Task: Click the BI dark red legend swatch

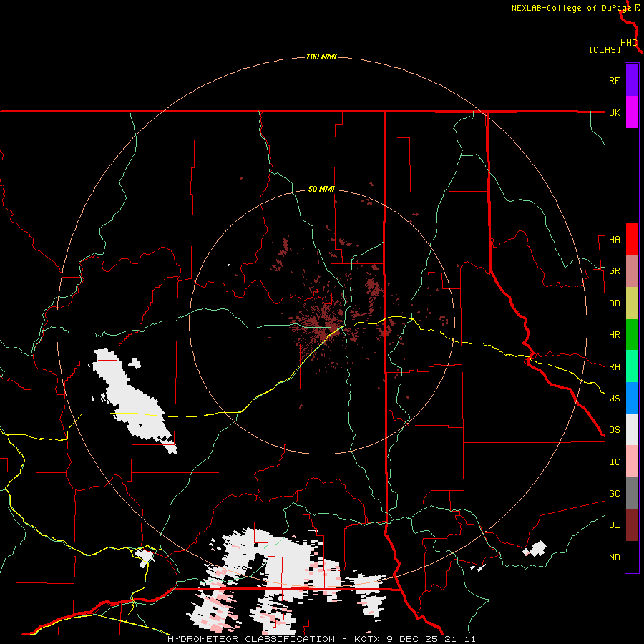Action: (x=632, y=525)
